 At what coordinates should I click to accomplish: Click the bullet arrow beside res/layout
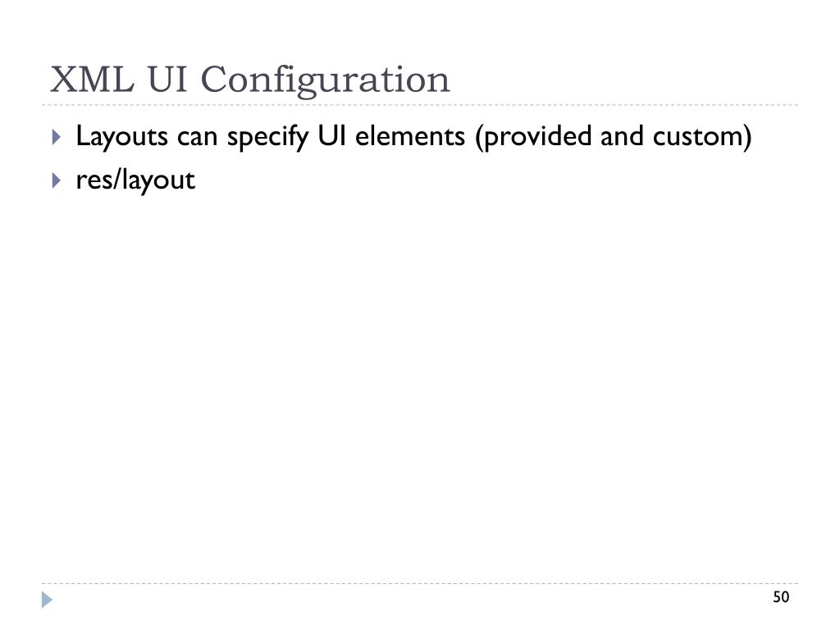click(57, 180)
